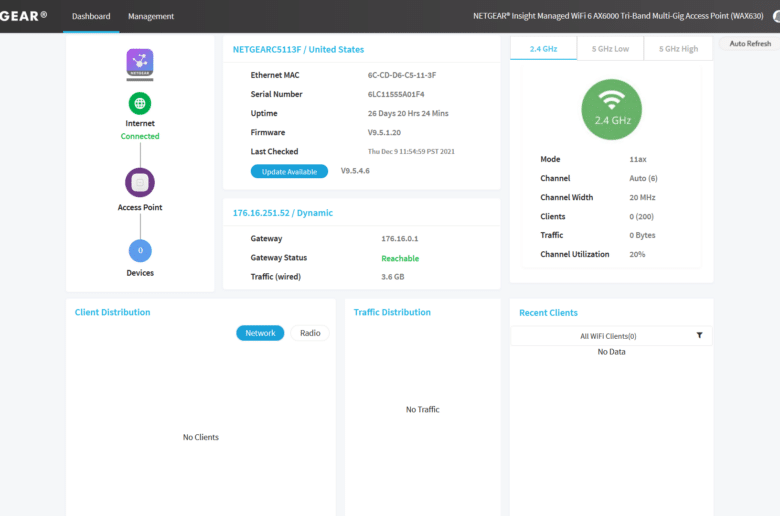This screenshot has width=780, height=516.
Task: Click the blue Devices count circle
Action: (x=140, y=250)
